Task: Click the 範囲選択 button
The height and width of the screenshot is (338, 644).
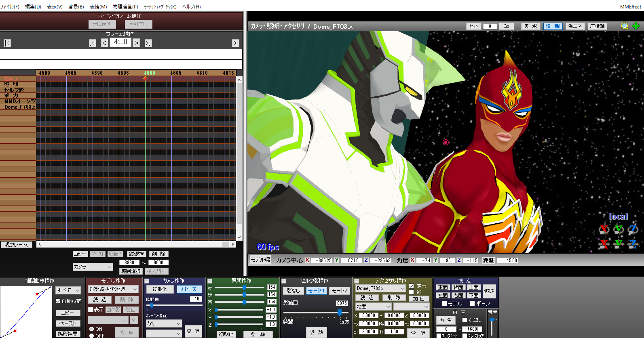Action: tap(131, 271)
